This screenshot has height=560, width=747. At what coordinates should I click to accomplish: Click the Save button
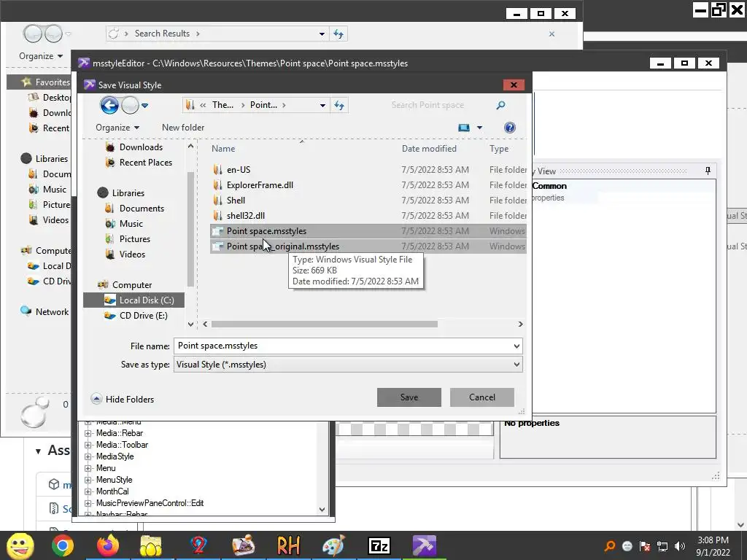tap(409, 397)
